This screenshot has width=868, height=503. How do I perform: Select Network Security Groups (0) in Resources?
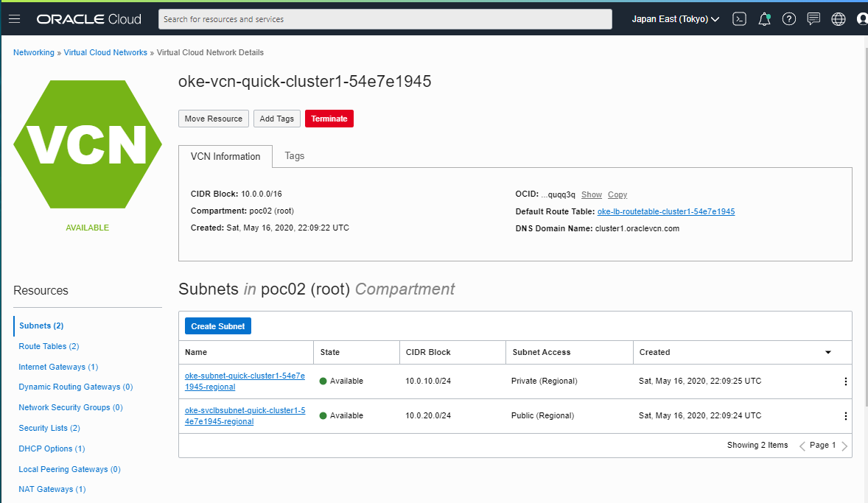click(x=71, y=407)
